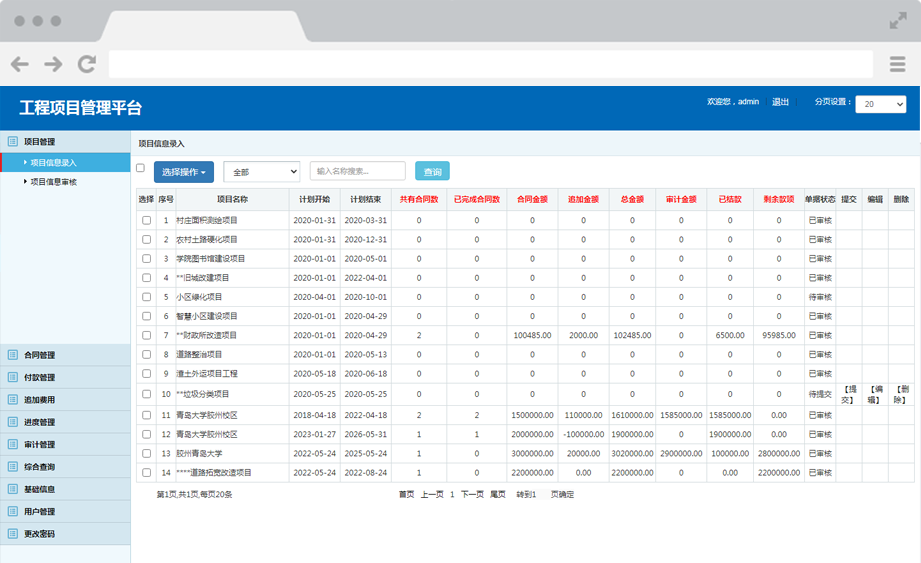Click the 下一页 pagination link

point(472,494)
